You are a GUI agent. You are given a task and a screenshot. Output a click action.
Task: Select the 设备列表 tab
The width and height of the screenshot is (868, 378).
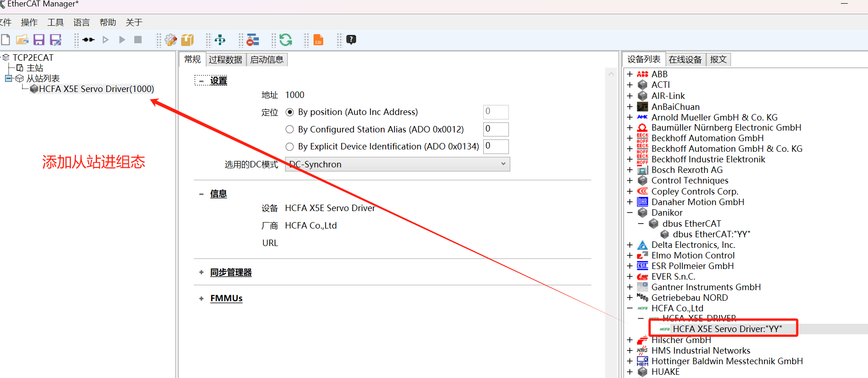[x=644, y=59]
